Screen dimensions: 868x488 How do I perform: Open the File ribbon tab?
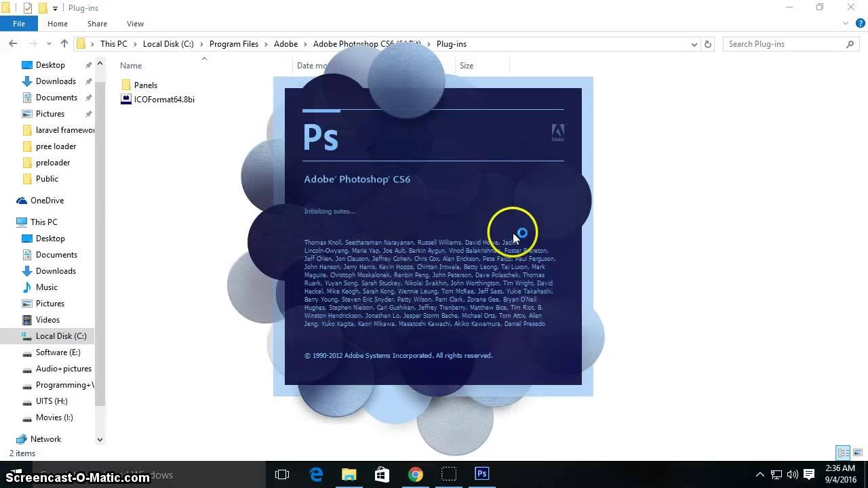pos(19,24)
